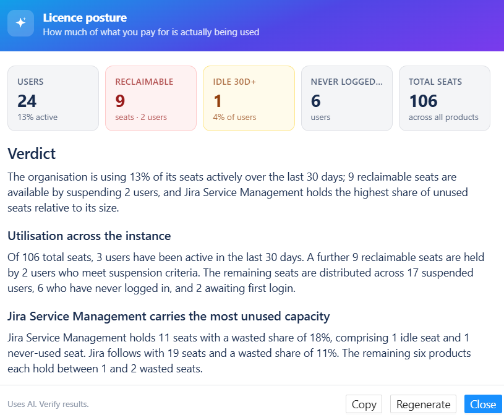This screenshot has height=420, width=504.
Task: Click the 'seats · 2 users' label
Action: click(141, 117)
